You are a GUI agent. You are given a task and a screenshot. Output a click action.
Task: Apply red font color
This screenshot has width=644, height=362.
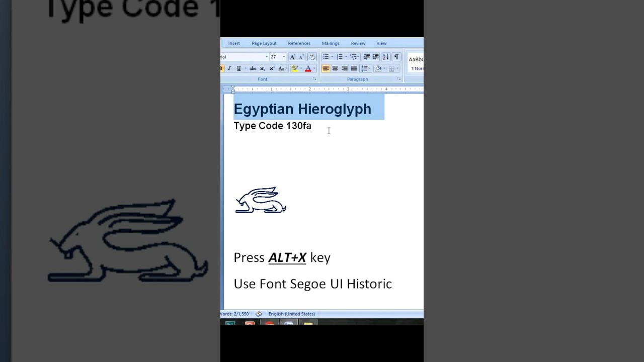click(x=308, y=68)
